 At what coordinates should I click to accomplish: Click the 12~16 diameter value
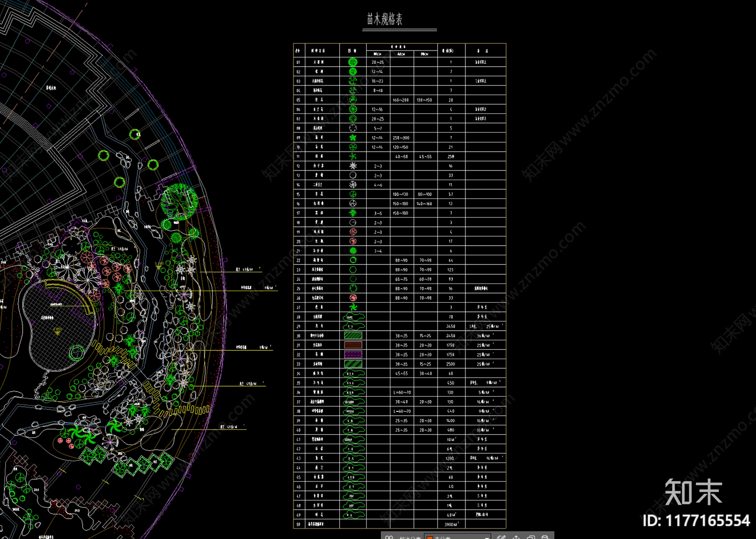[x=377, y=110]
